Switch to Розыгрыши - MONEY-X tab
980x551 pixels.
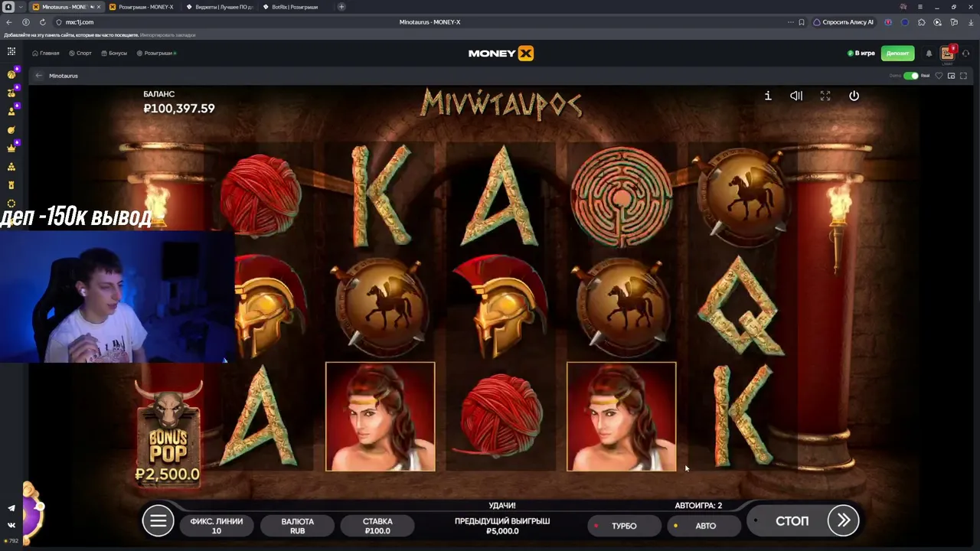(142, 7)
